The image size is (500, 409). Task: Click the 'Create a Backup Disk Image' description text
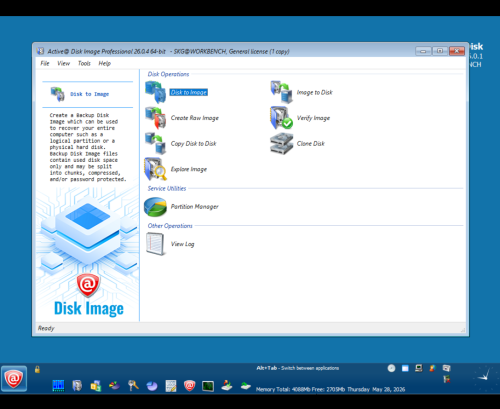tap(88, 147)
